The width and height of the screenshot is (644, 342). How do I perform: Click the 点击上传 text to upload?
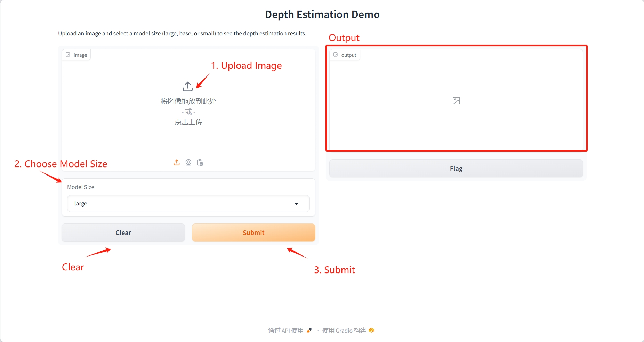[x=188, y=122]
